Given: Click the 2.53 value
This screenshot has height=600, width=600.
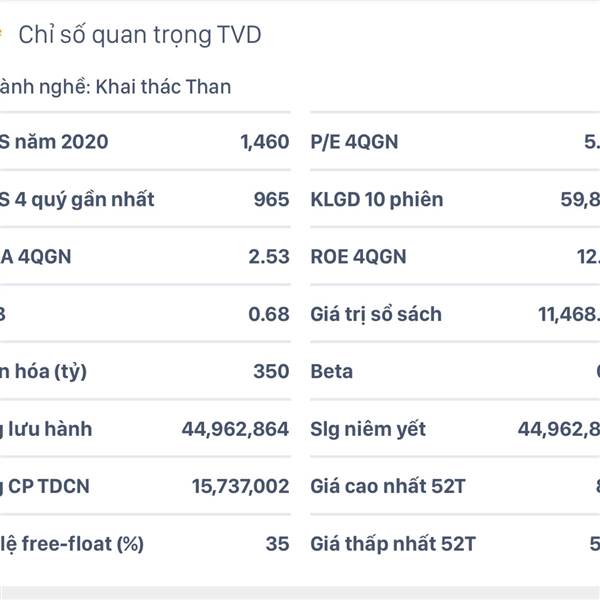Looking at the screenshot, I should (269, 257).
